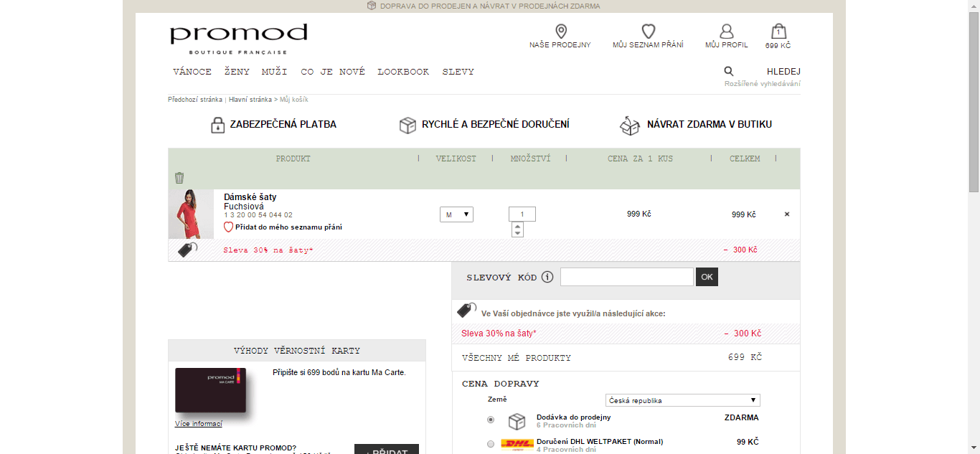The image size is (980, 454).
Task: Click the HLEDEJ search label
Action: click(x=783, y=72)
